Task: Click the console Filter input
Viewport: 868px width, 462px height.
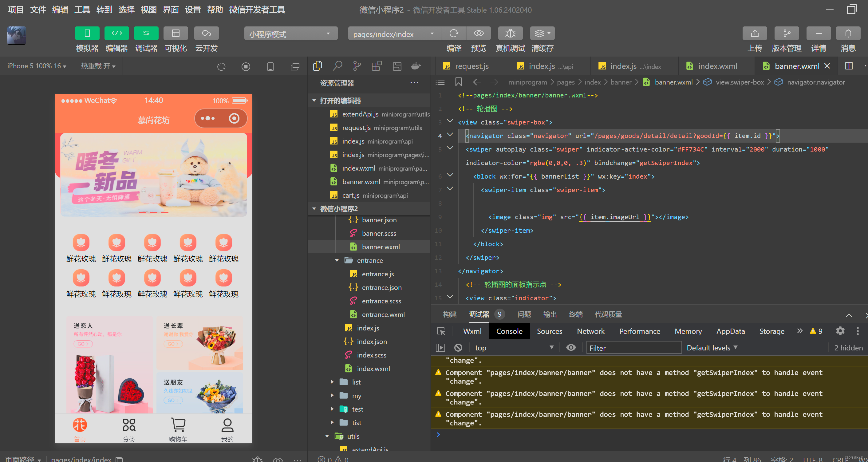Action: coord(633,347)
